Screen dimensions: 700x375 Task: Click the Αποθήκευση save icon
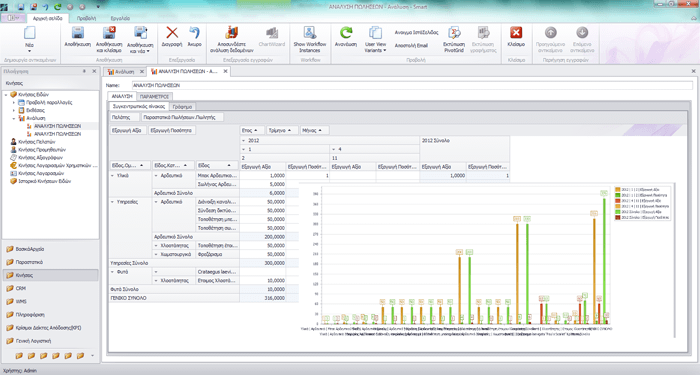pos(78,33)
